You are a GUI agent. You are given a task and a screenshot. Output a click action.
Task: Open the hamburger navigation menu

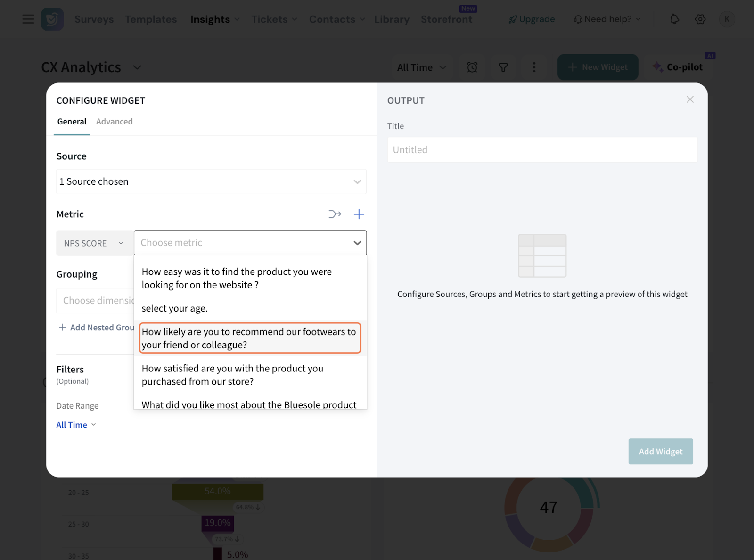pyautogui.click(x=28, y=19)
